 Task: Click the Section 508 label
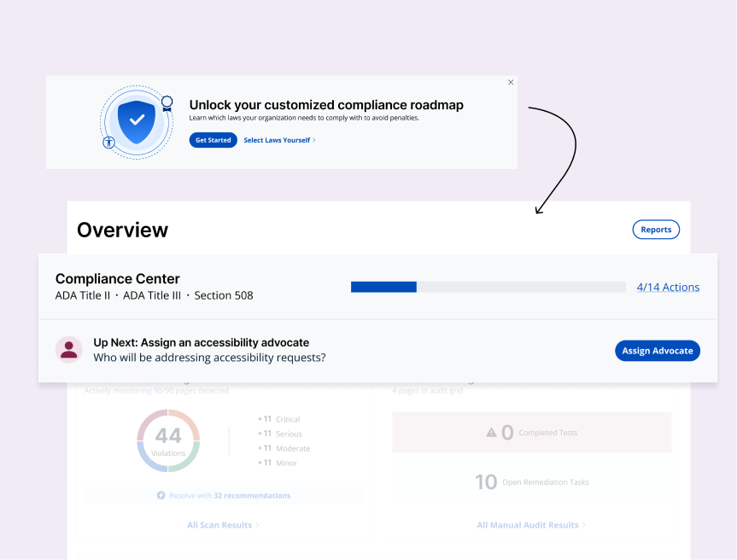(224, 295)
